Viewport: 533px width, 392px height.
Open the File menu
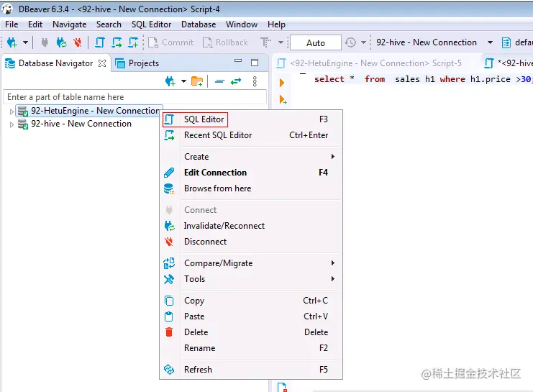tap(12, 24)
